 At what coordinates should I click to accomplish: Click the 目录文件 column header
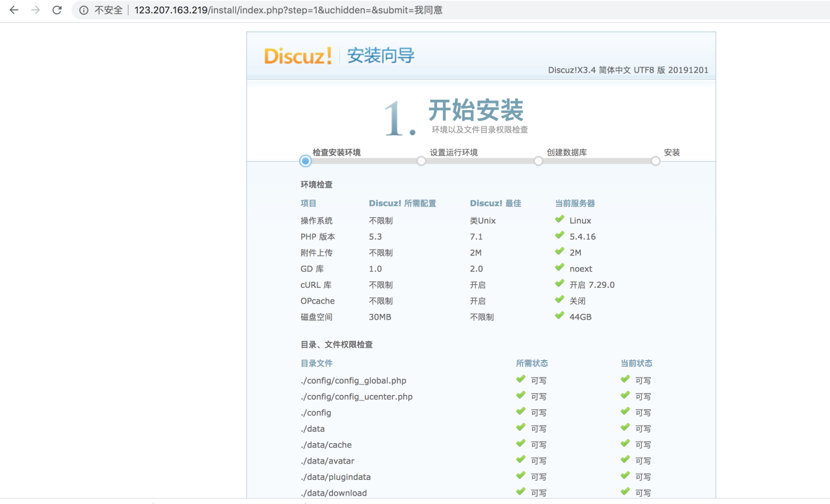317,363
